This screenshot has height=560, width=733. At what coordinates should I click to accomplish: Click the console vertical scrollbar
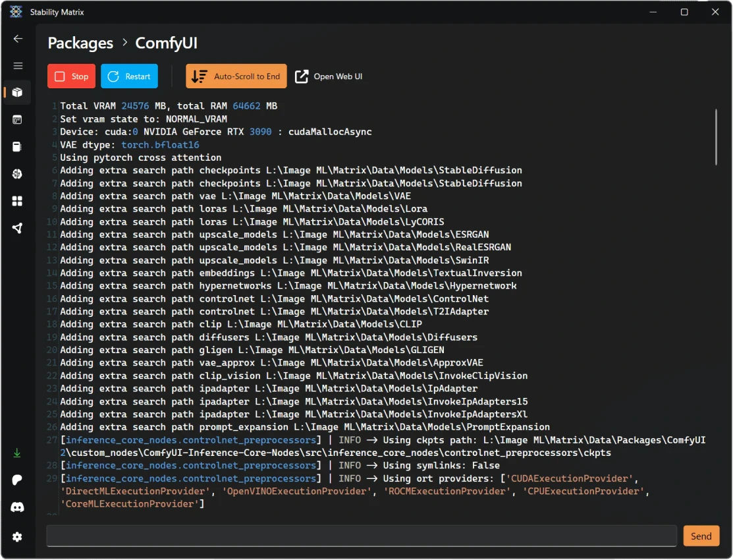pyautogui.click(x=716, y=137)
